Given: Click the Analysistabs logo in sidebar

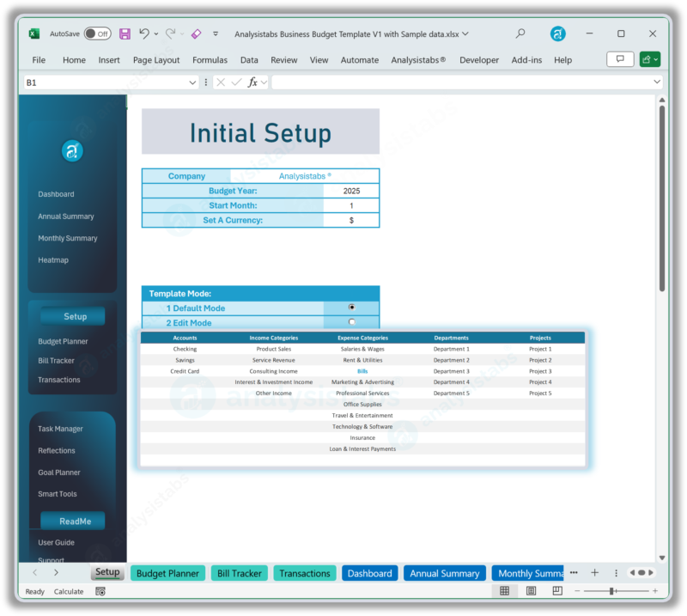Looking at the screenshot, I should coord(72,151).
